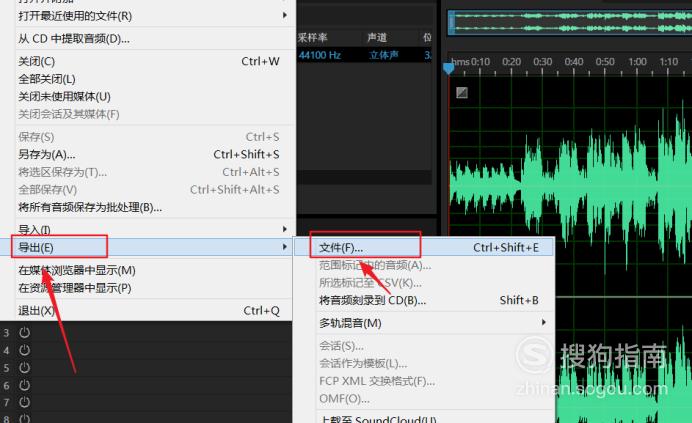Click the arrow next to 导出(E)
692x423 pixels.
click(x=285, y=247)
